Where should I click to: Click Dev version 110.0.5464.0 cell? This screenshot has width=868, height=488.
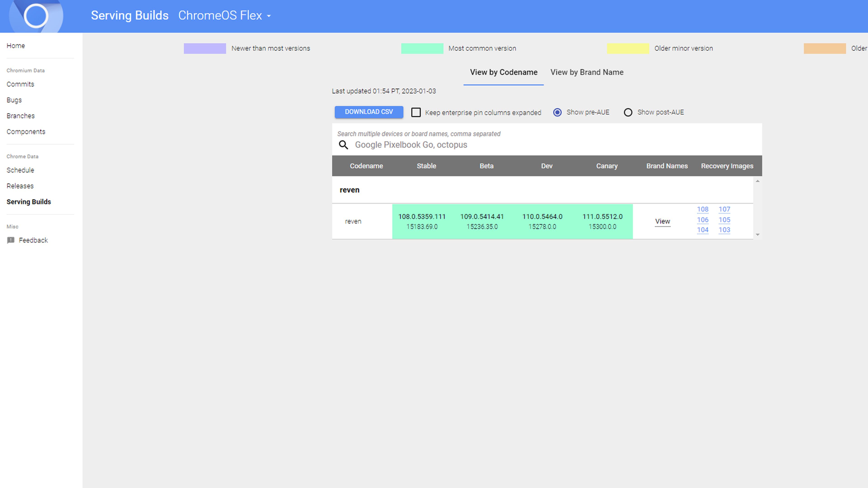[x=542, y=221]
